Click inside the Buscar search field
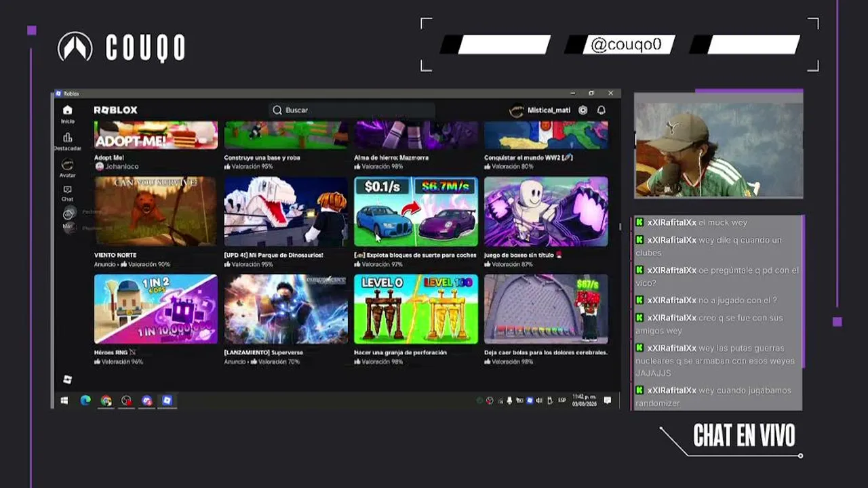 [x=353, y=110]
